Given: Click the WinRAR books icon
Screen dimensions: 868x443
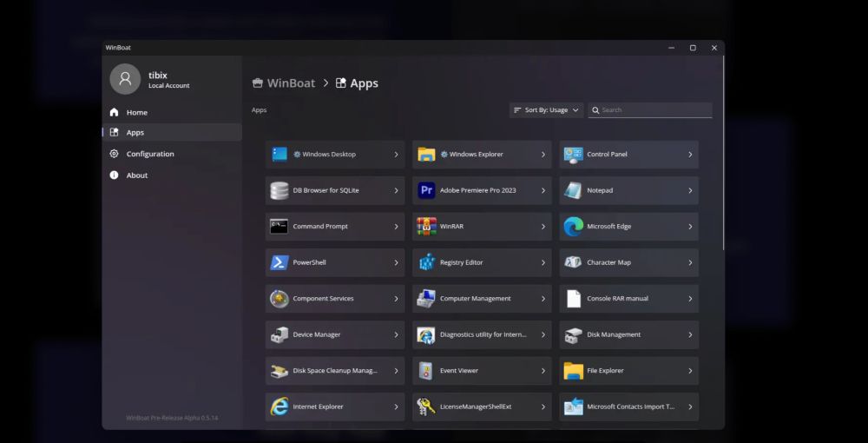Looking at the screenshot, I should pyautogui.click(x=426, y=227).
